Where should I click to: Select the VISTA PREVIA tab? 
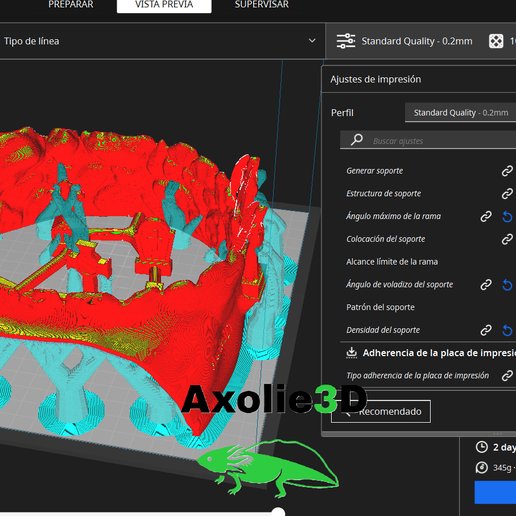click(x=164, y=5)
